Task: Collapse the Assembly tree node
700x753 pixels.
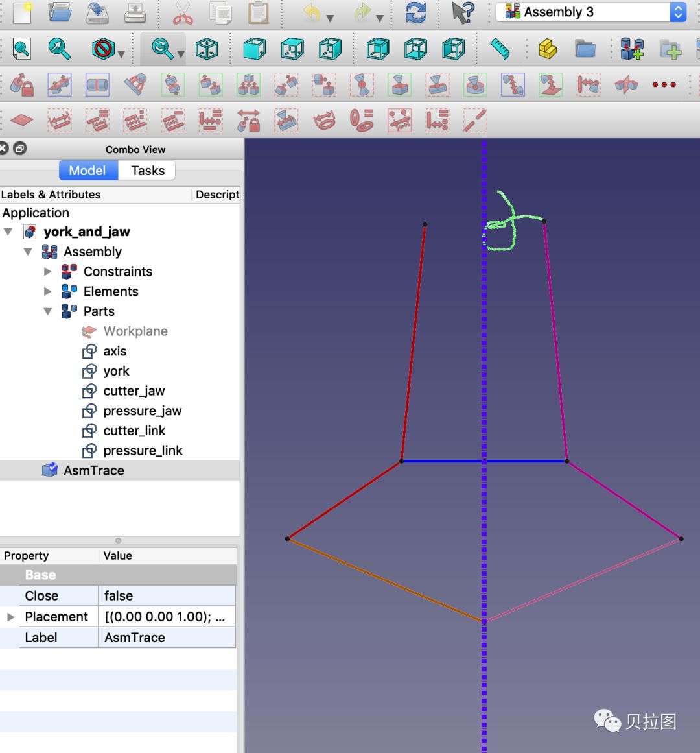Action: coord(28,252)
